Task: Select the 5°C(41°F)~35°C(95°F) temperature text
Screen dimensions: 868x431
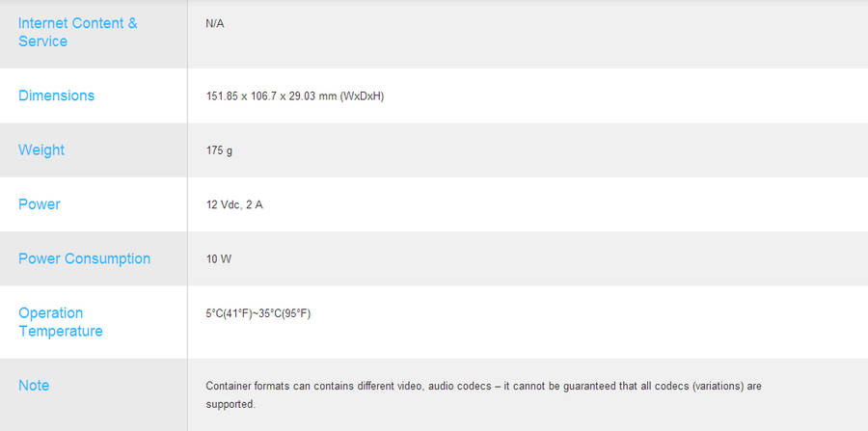Action: pyautogui.click(x=258, y=313)
